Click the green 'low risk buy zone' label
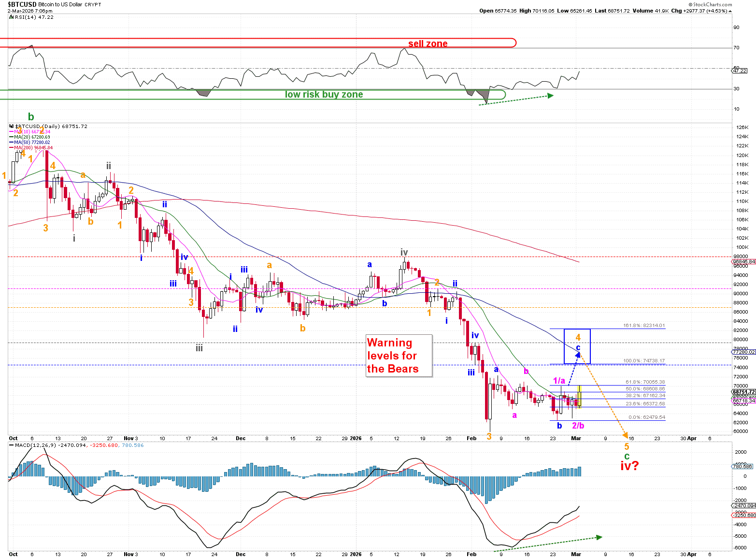Image resolution: width=756 pixels, height=559 pixels. (324, 94)
